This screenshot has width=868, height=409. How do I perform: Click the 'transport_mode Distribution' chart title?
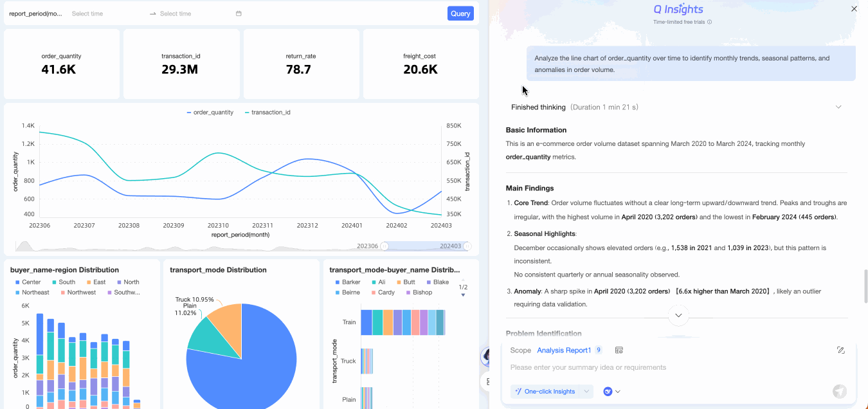[218, 270]
